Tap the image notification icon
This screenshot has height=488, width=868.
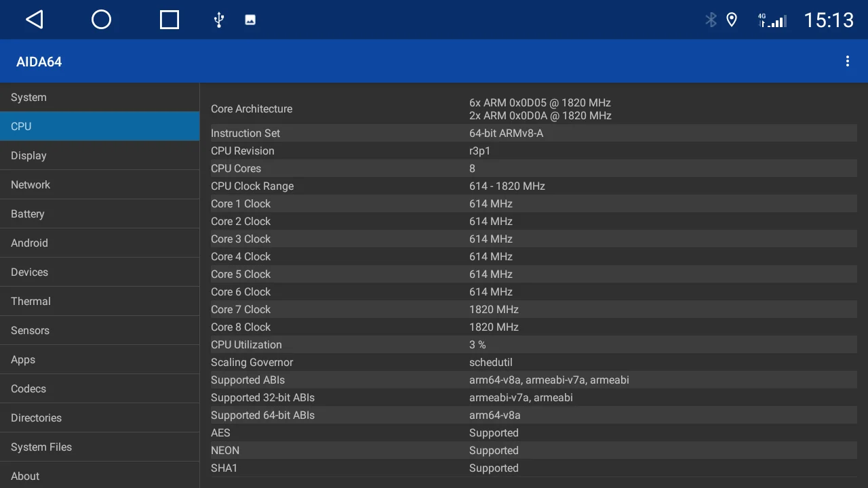pos(250,20)
